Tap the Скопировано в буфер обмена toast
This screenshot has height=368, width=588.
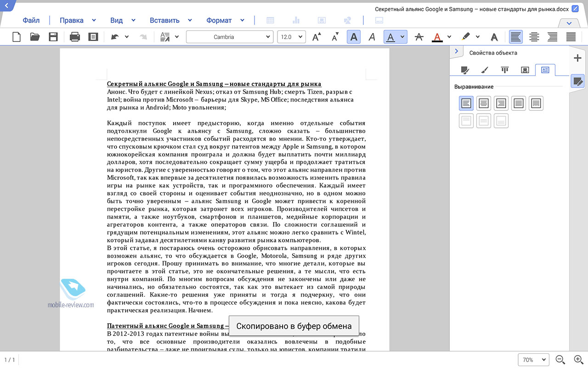[294, 326]
